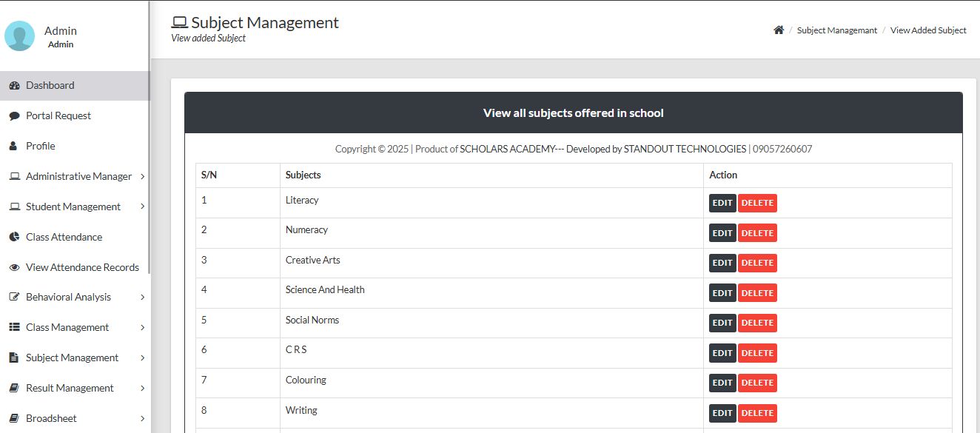Screen dimensions: 980x433
Task: Edit the Literacy subject
Action: point(722,202)
